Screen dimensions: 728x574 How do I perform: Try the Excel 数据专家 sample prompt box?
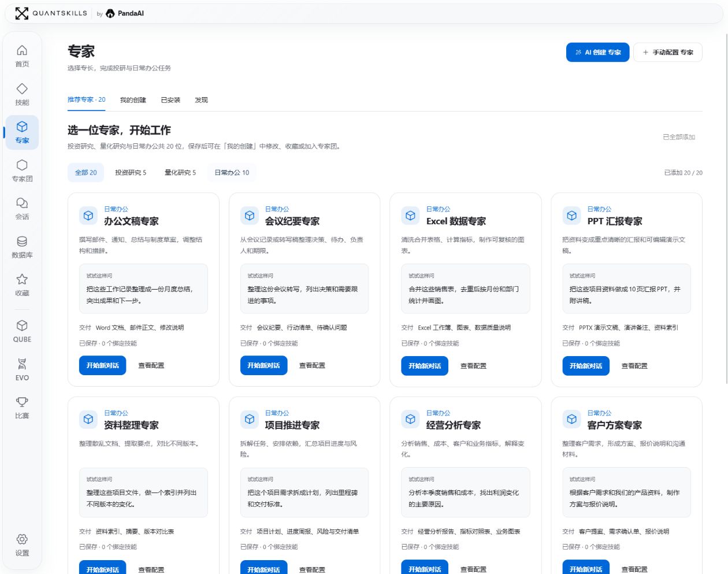[x=466, y=288]
